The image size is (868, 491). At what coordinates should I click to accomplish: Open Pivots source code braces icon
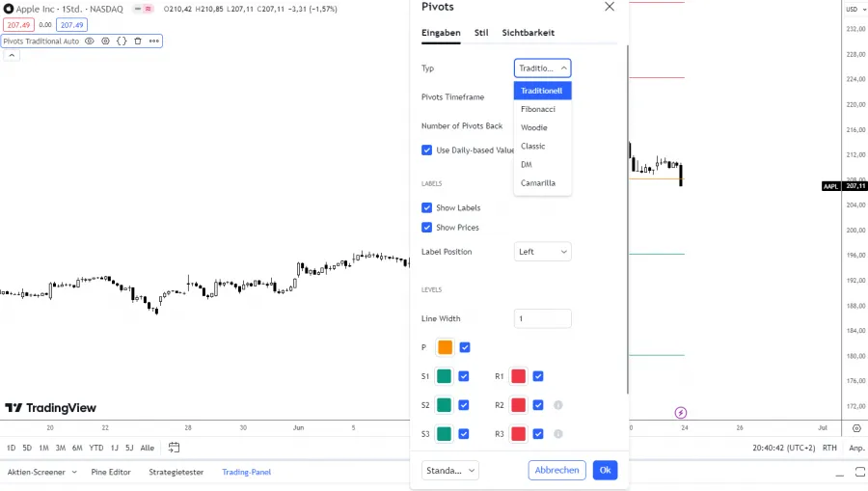click(122, 41)
